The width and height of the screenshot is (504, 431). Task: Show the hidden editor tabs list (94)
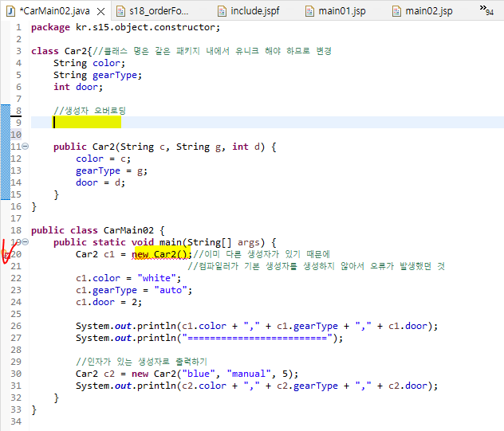point(486,10)
